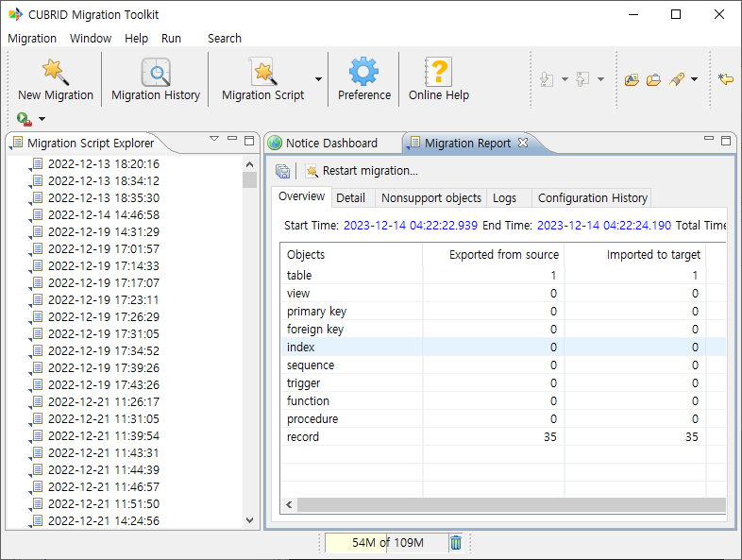Close the Migration Report tab

[523, 143]
